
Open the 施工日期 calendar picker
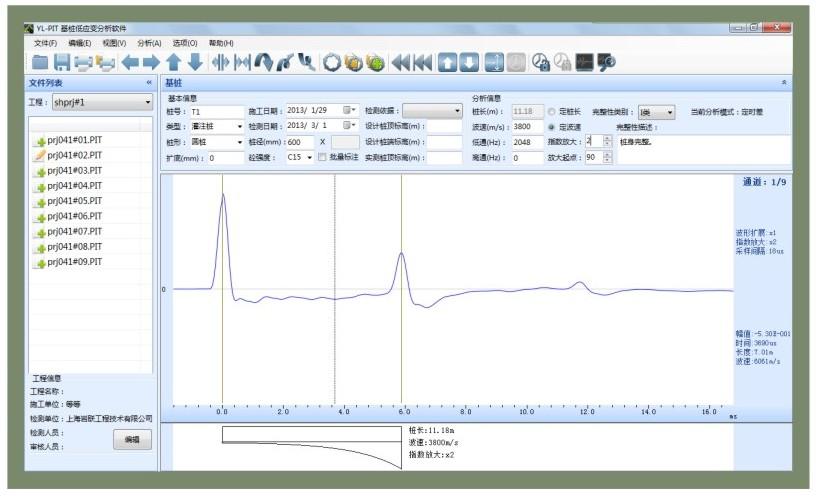click(349, 110)
